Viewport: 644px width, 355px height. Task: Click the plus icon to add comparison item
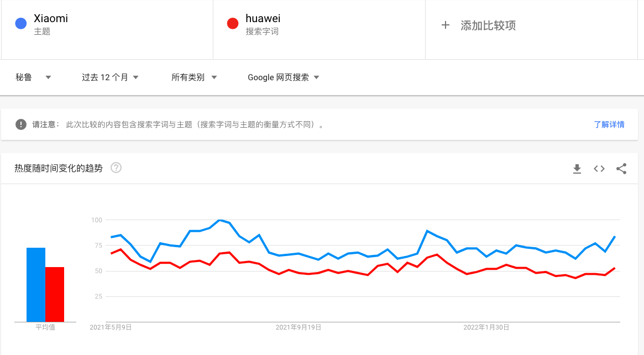tap(446, 25)
